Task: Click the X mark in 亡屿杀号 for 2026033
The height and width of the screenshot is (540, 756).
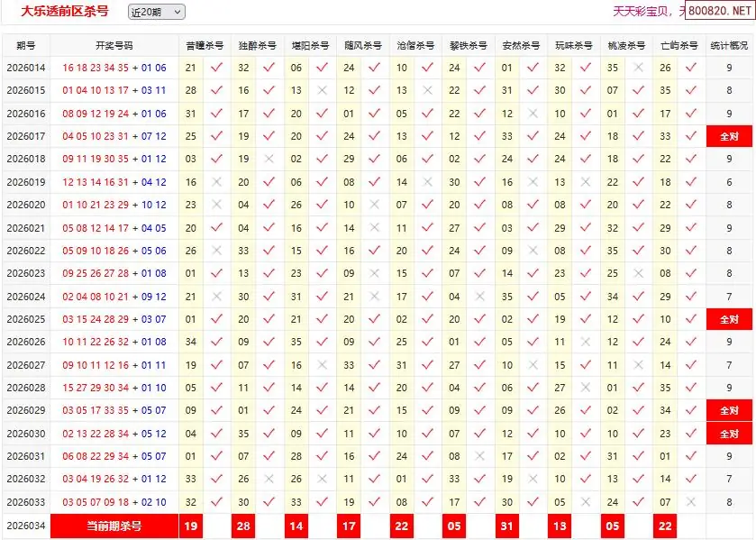Action: 691,502
